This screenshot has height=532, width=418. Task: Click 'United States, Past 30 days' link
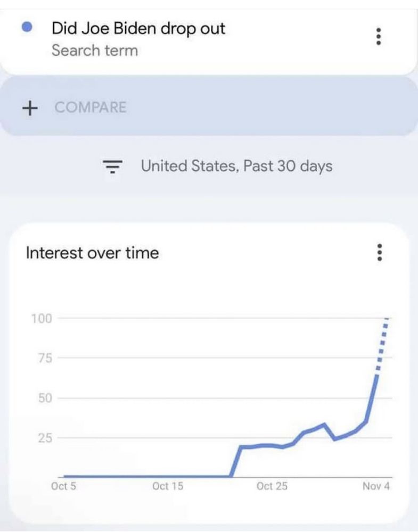coord(238,166)
